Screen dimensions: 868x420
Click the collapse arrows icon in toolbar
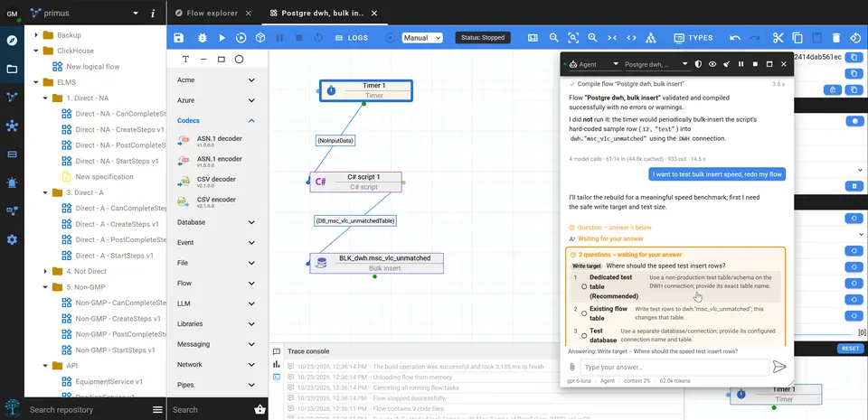[x=612, y=38]
